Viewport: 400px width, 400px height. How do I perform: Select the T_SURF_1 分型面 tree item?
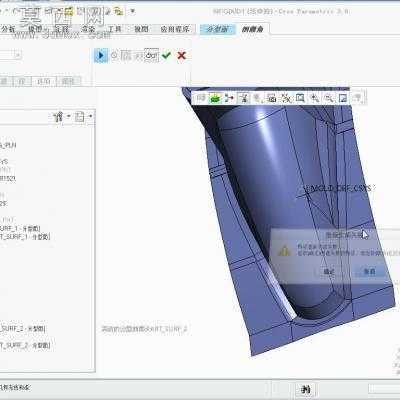(25, 237)
